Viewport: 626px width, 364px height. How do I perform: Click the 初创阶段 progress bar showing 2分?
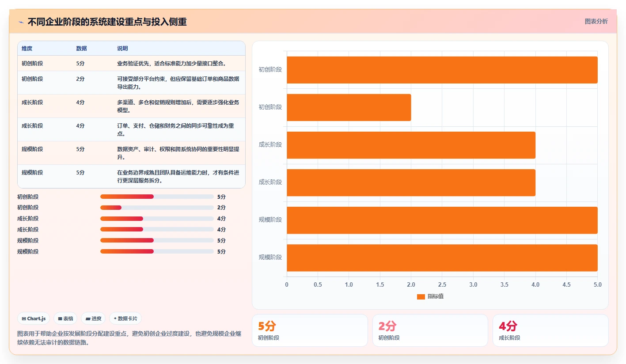point(157,208)
